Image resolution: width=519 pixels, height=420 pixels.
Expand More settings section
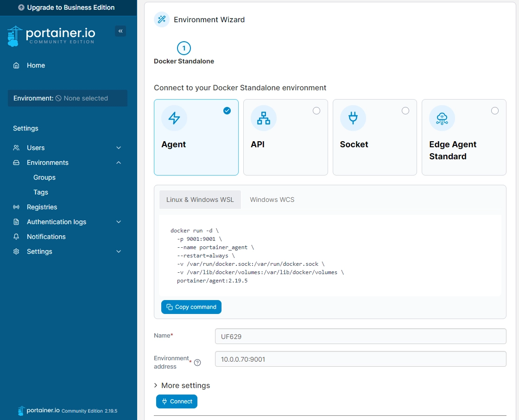[182, 385]
